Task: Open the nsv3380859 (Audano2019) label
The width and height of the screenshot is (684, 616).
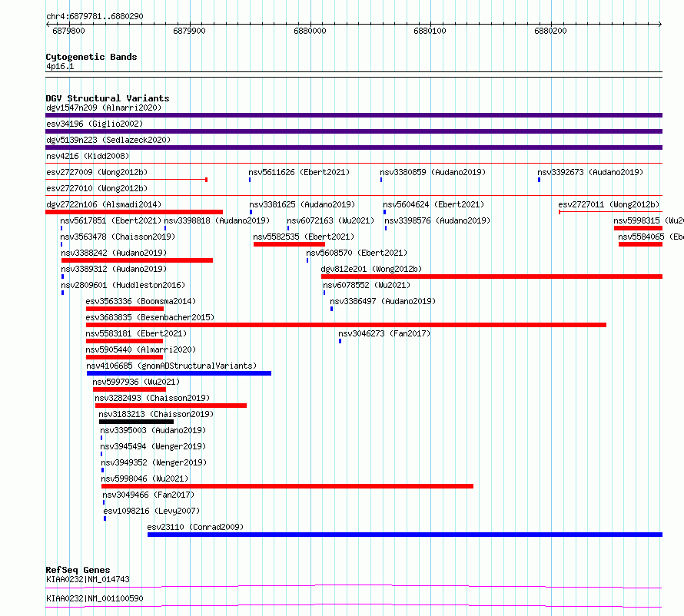Action: point(433,172)
